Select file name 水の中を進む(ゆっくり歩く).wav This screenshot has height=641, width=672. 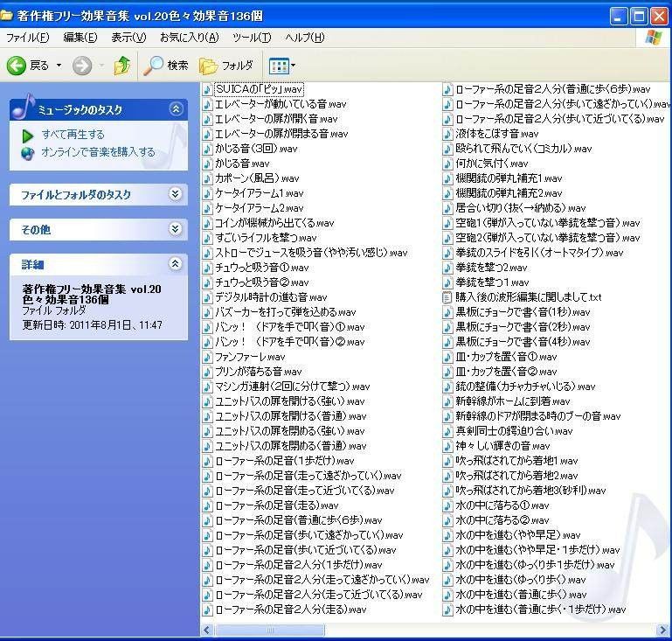click(521, 580)
